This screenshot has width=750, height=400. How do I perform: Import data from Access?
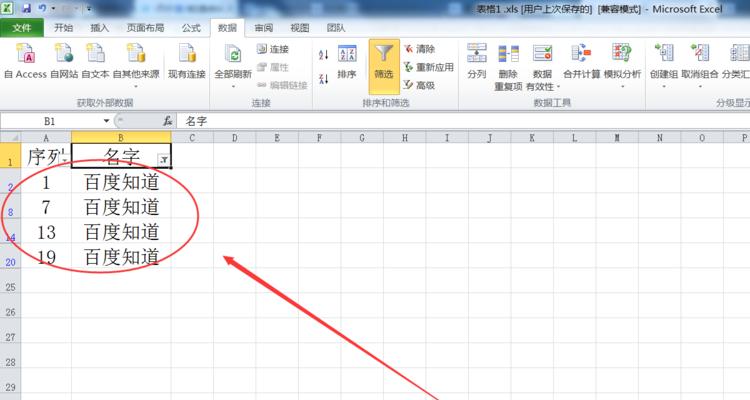(25, 61)
